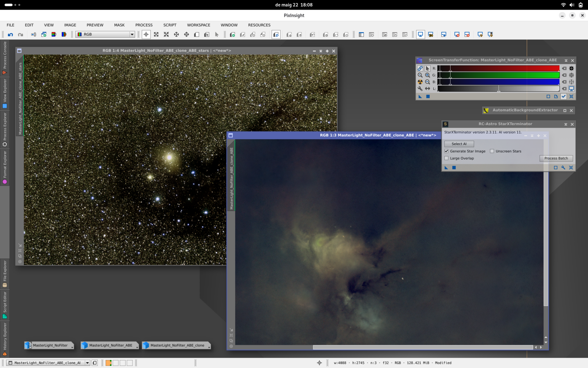Expand the Script Editor side panel
The image size is (588, 368).
pyautogui.click(x=5, y=305)
